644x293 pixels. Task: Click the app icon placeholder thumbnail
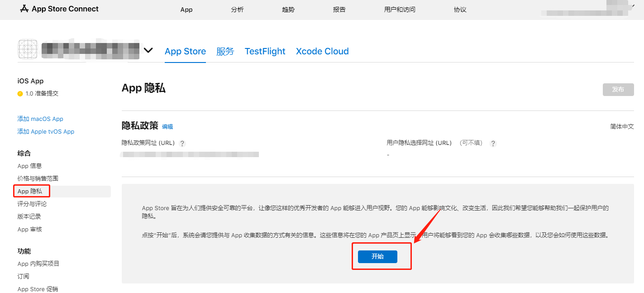(28, 49)
